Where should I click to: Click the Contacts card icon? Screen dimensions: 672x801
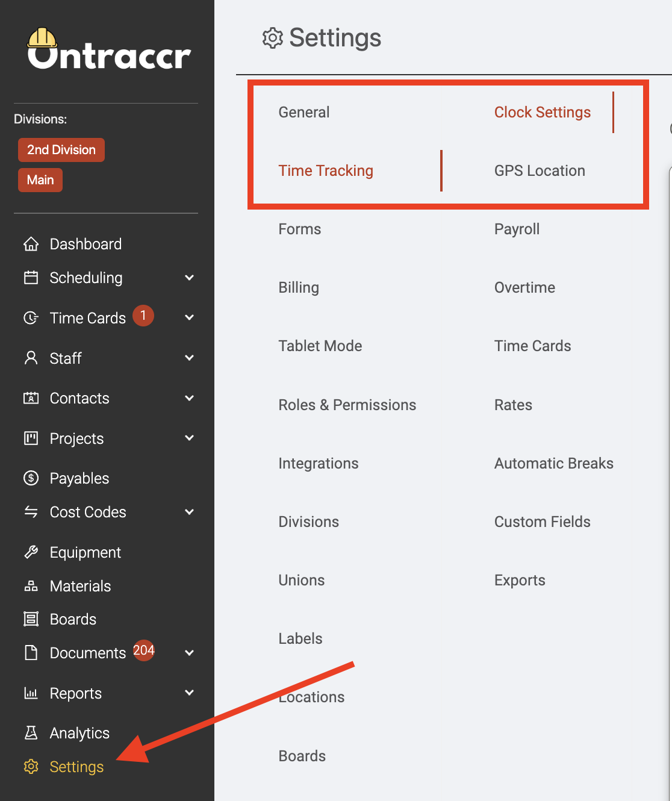click(x=31, y=398)
